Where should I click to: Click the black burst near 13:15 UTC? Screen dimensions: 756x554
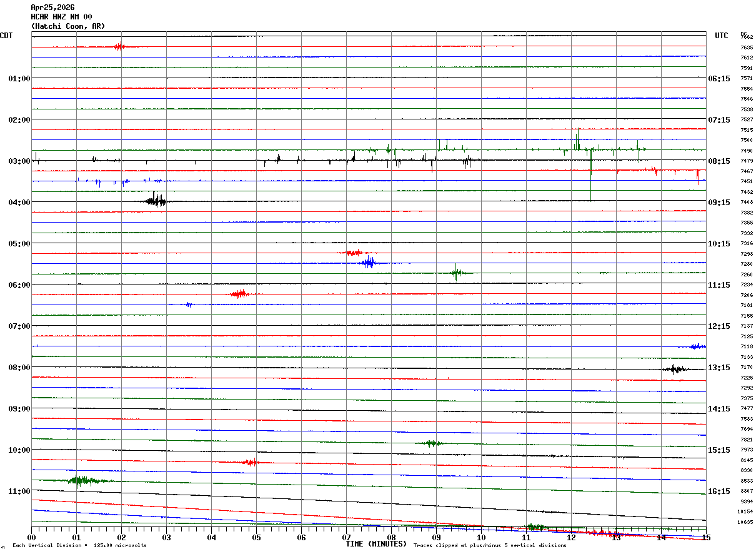pos(675,368)
